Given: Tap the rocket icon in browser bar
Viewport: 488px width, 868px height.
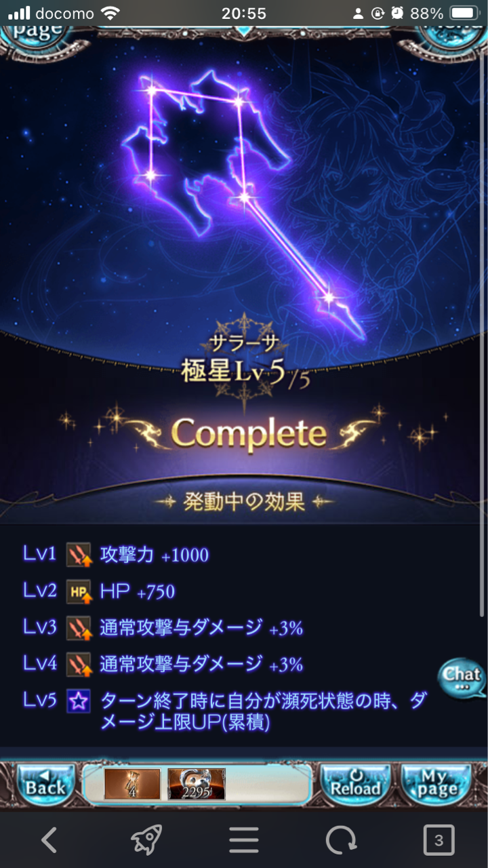Looking at the screenshot, I should [x=146, y=841].
